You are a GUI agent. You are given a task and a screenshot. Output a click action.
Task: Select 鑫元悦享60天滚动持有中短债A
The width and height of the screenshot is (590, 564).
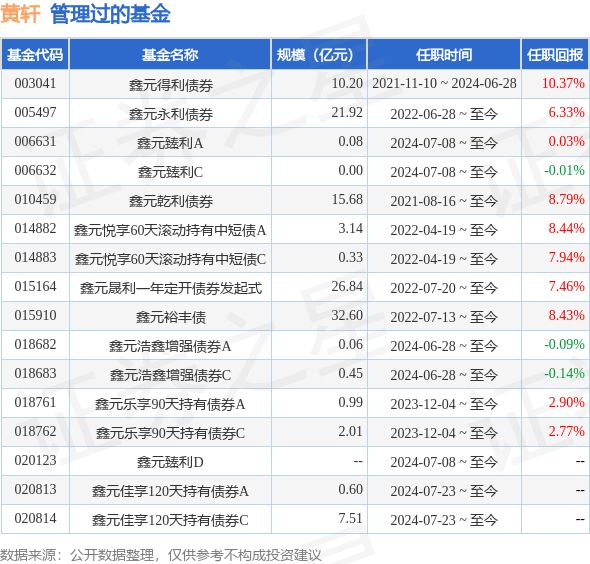point(170,230)
